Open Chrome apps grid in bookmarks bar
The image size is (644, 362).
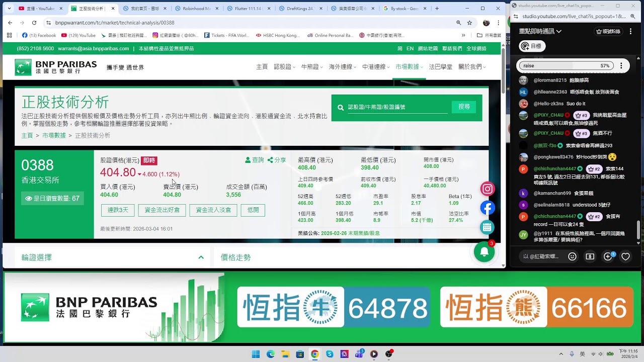coord(9,35)
